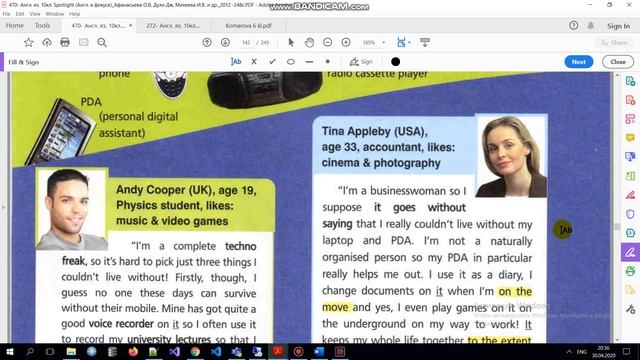Open the Protect shield tool in right pane
640x360 pixels.
(630, 214)
